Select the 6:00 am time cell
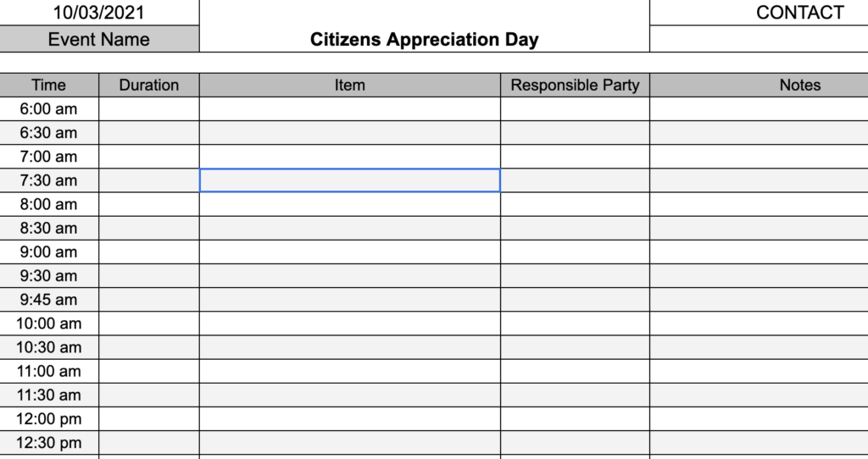Image resolution: width=868 pixels, height=459 pixels. click(x=48, y=109)
